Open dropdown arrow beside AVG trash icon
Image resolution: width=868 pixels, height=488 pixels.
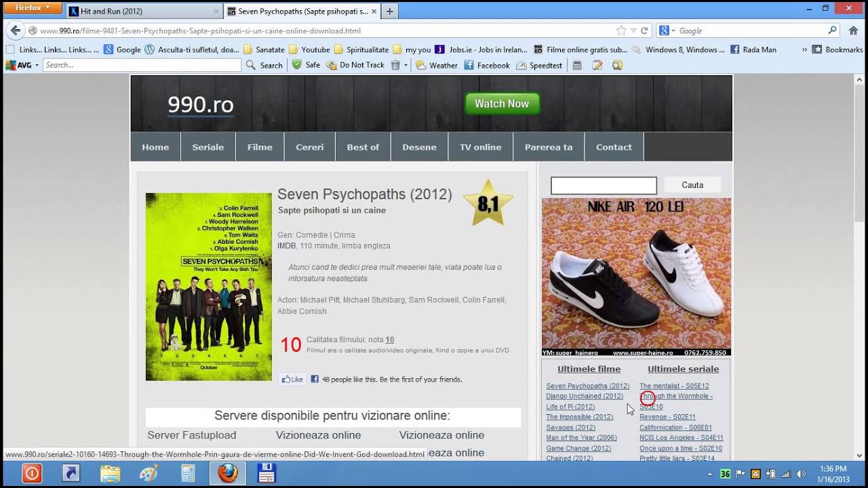[406, 65]
